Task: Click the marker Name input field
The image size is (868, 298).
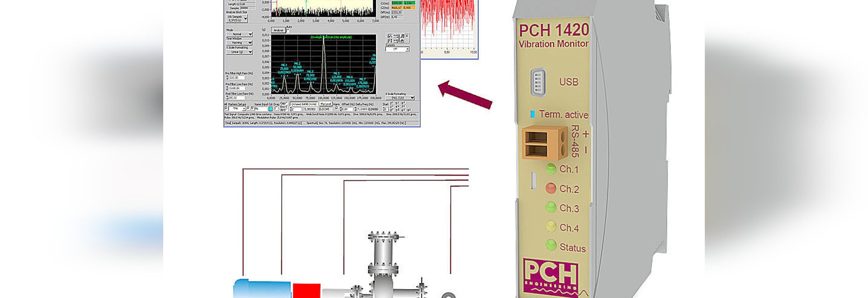Action: tap(261, 109)
